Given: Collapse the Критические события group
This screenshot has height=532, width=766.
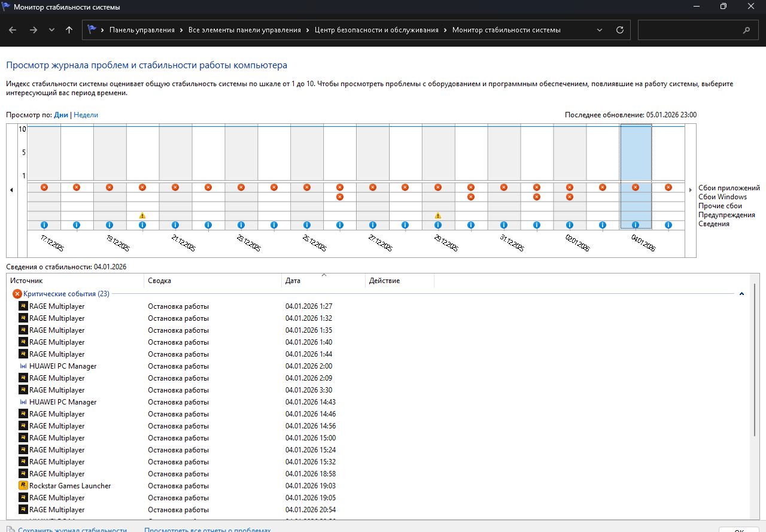Looking at the screenshot, I should pyautogui.click(x=742, y=294).
